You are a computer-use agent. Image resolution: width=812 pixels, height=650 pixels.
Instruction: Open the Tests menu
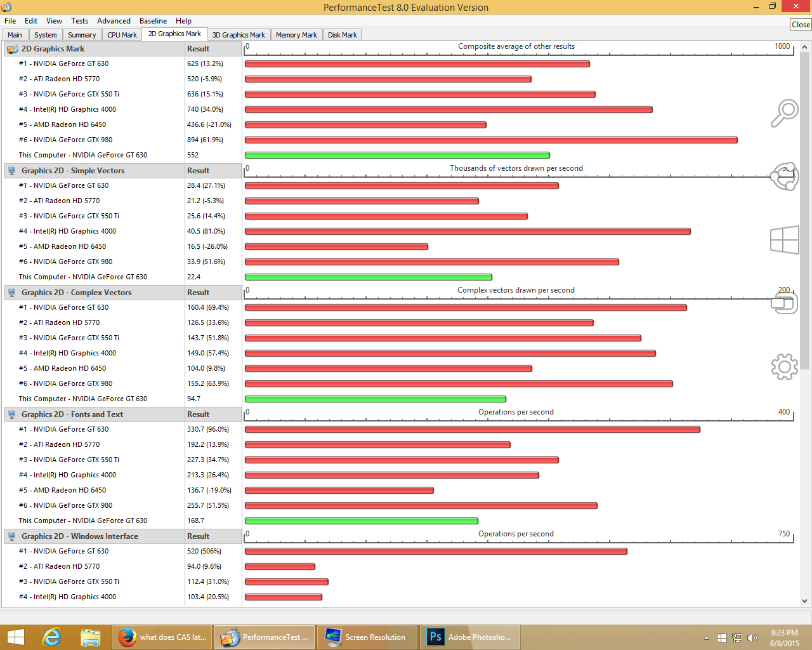coord(80,21)
